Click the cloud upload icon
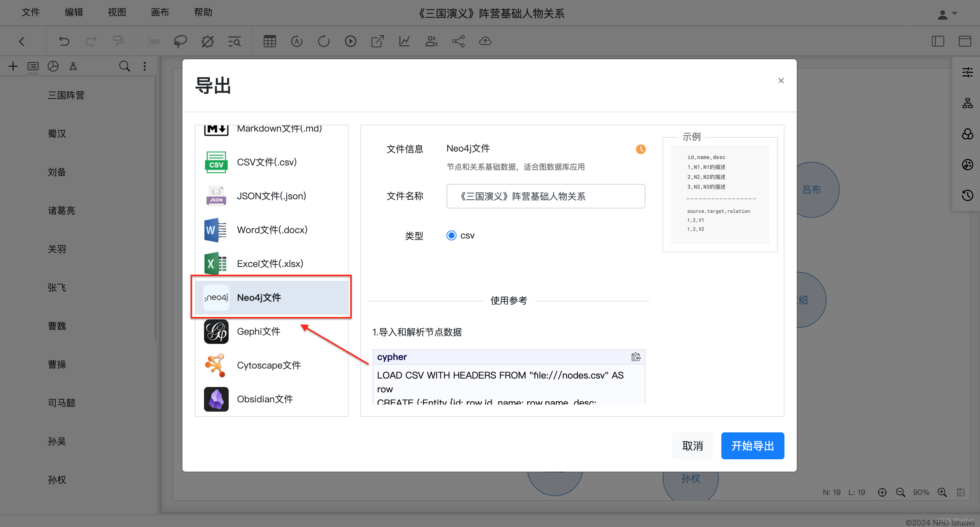The image size is (980, 527). click(x=485, y=41)
